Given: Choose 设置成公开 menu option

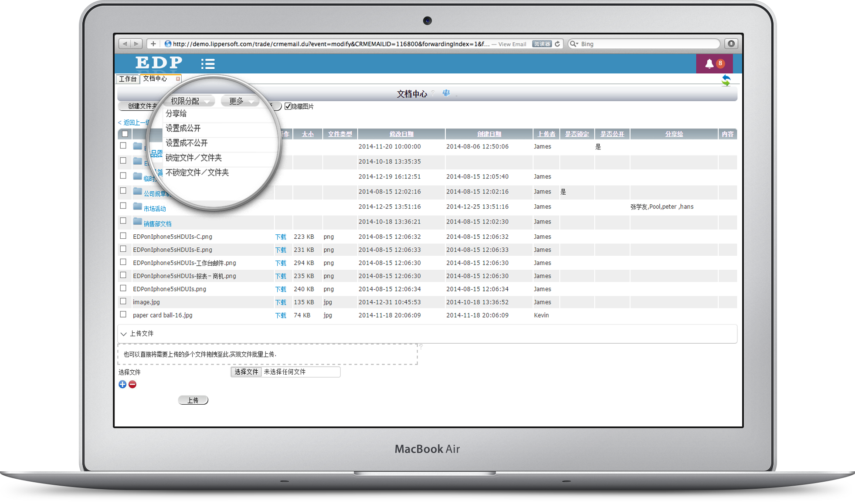Looking at the screenshot, I should (183, 128).
